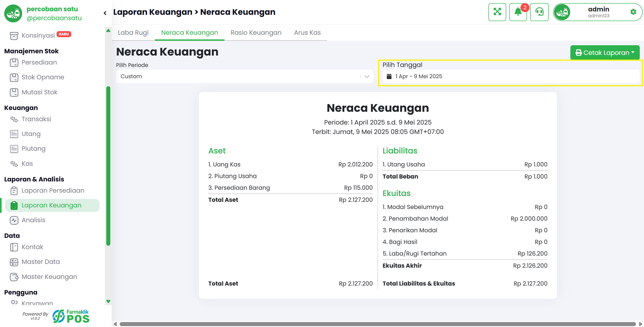Click the Ekuitas Akhir value Rp 2.126.200
Image resolution: width=644 pixels, height=327 pixels.
[x=530, y=266]
